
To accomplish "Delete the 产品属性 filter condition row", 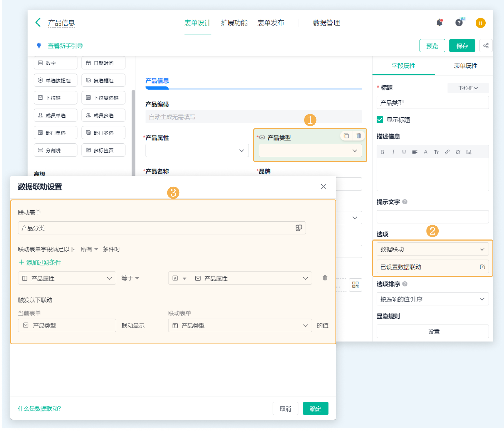I will [325, 278].
